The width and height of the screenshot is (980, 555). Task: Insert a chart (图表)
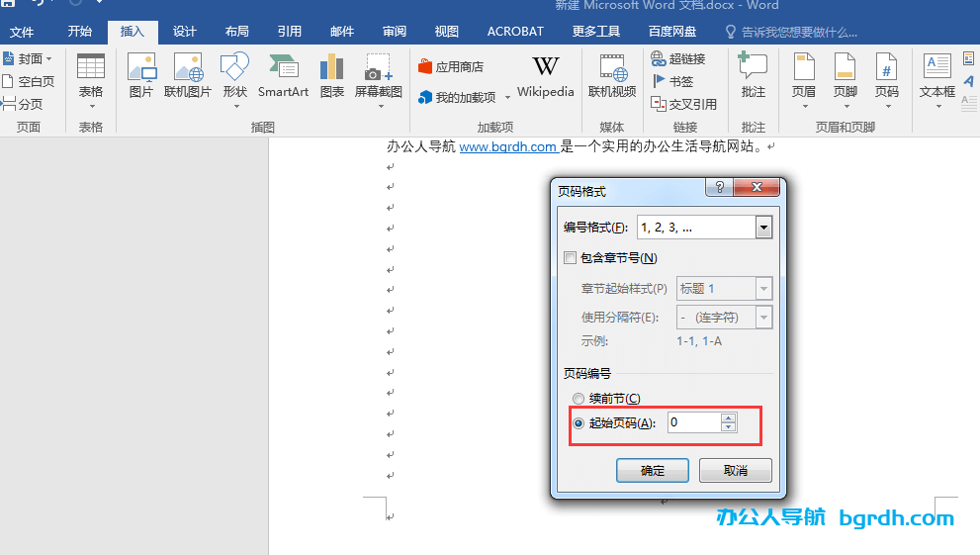[332, 75]
